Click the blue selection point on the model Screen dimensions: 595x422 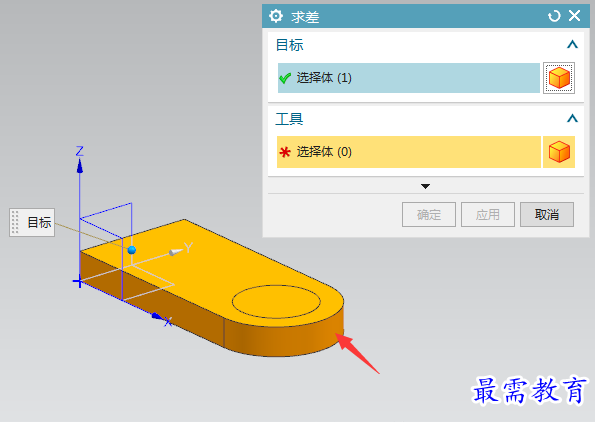[132, 250]
